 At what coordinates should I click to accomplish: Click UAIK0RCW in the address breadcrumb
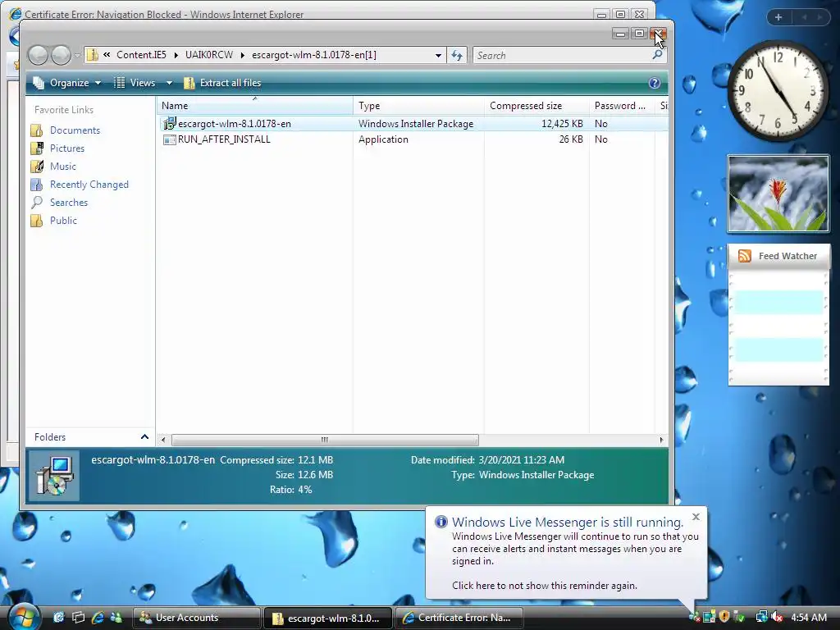click(x=209, y=55)
